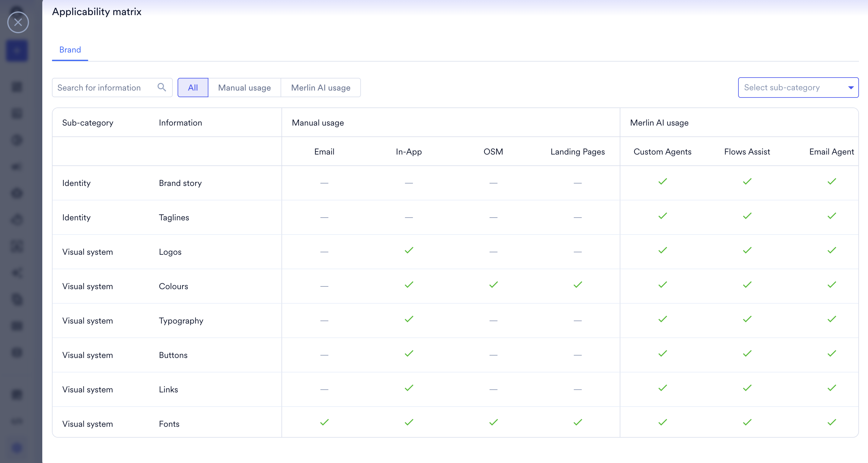Select the All filter
Screen dimensions: 868x463
[x=193, y=88]
